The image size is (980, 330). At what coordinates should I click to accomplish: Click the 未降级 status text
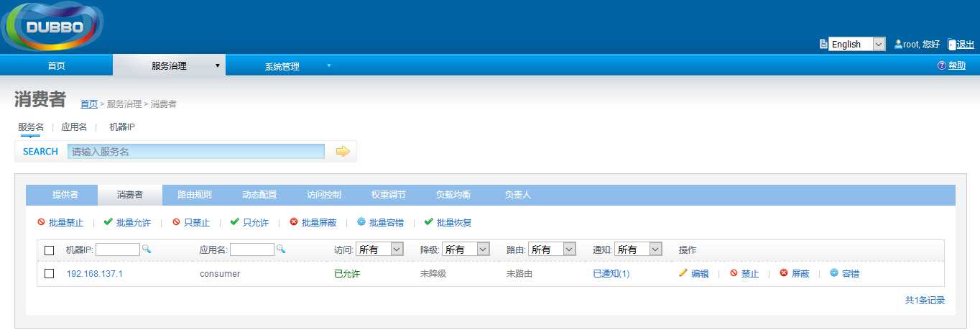pyautogui.click(x=433, y=274)
